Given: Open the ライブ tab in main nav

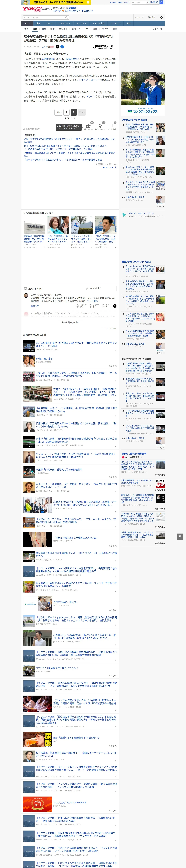Looking at the screenshot, I should pyautogui.click(x=49, y=24).
